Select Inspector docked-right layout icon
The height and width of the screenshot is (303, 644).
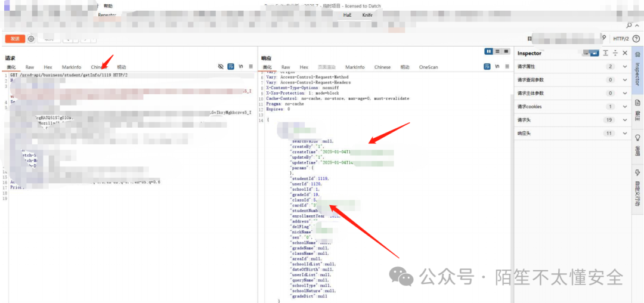(x=595, y=53)
